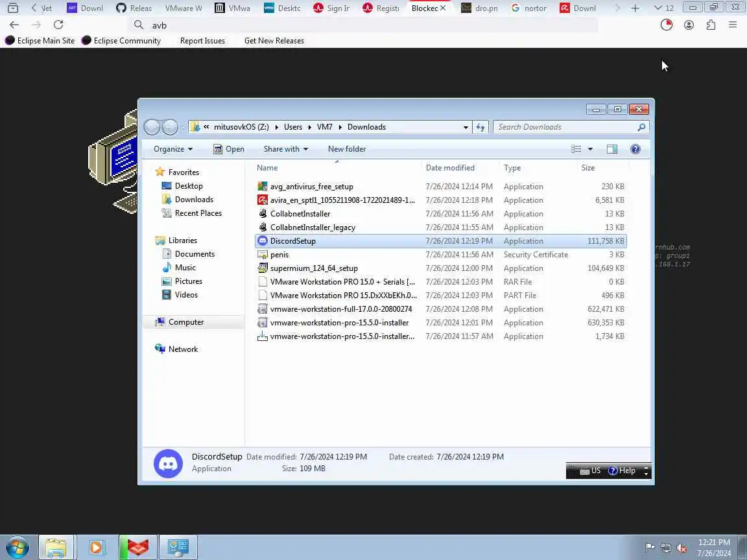Open the browser account profile icon
This screenshot has width=747, height=560.
(689, 25)
